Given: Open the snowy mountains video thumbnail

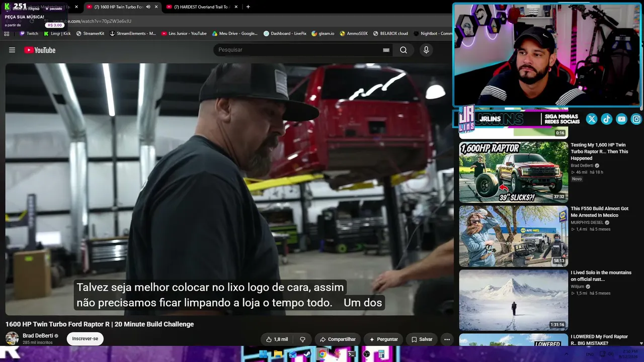Looking at the screenshot, I should (513, 300).
